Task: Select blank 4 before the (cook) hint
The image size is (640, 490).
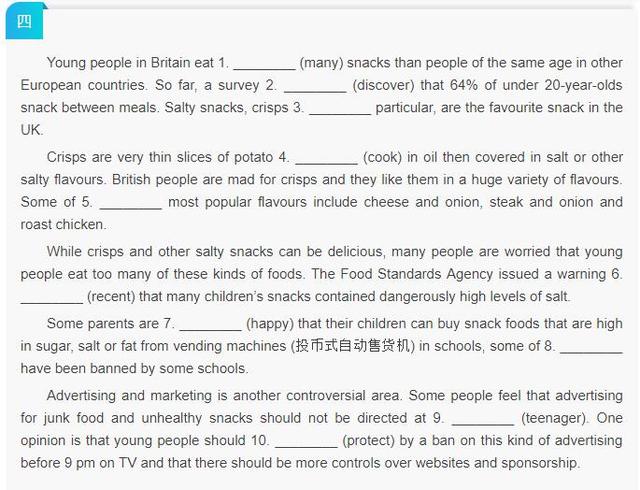Action: [326, 157]
